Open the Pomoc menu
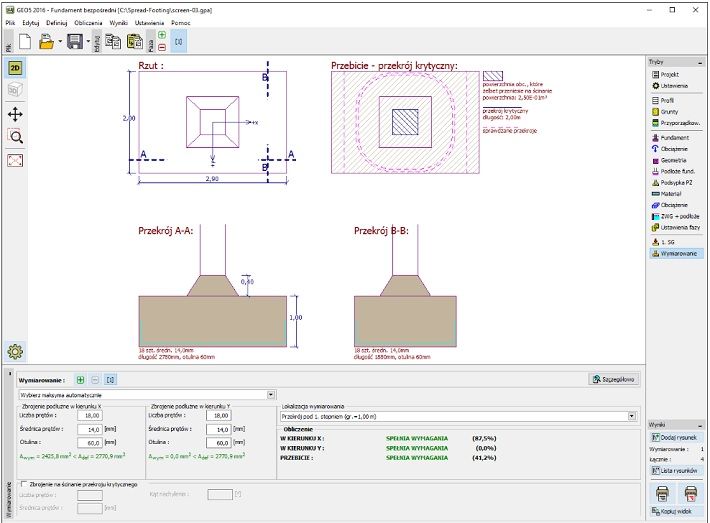710x523 pixels. point(181,23)
